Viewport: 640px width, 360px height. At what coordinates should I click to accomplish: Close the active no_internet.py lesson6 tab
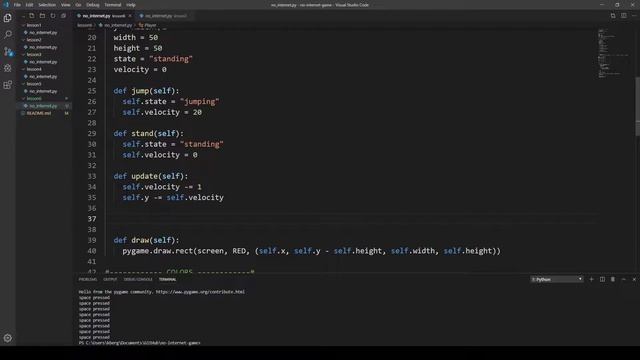[130, 16]
